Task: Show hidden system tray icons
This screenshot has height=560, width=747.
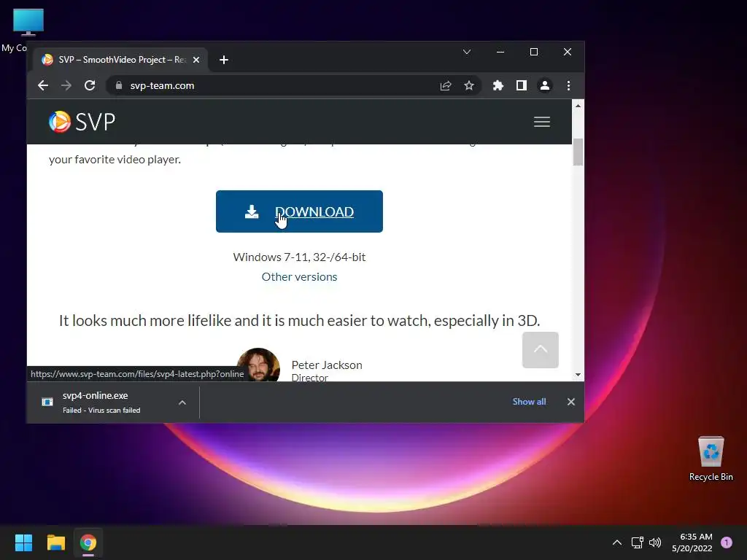Action: (x=616, y=542)
